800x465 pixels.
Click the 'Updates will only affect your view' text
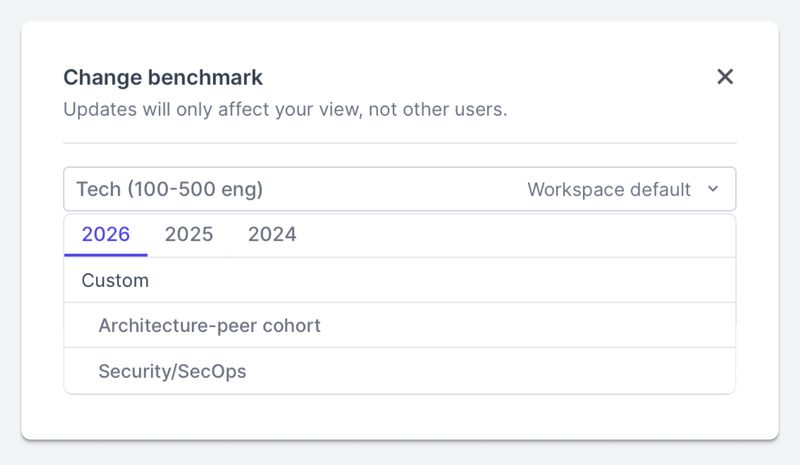point(285,109)
